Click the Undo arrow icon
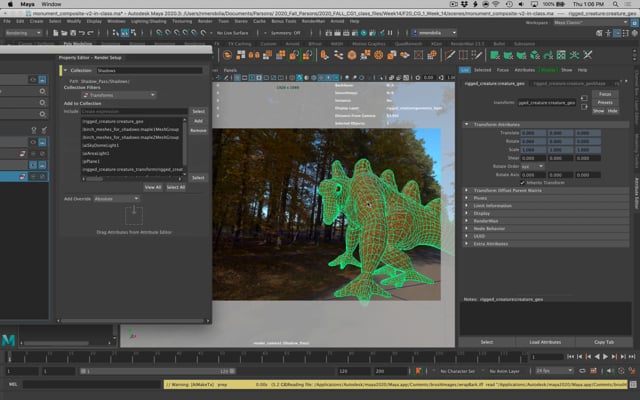Screen dimensions: 640x400 82,33
